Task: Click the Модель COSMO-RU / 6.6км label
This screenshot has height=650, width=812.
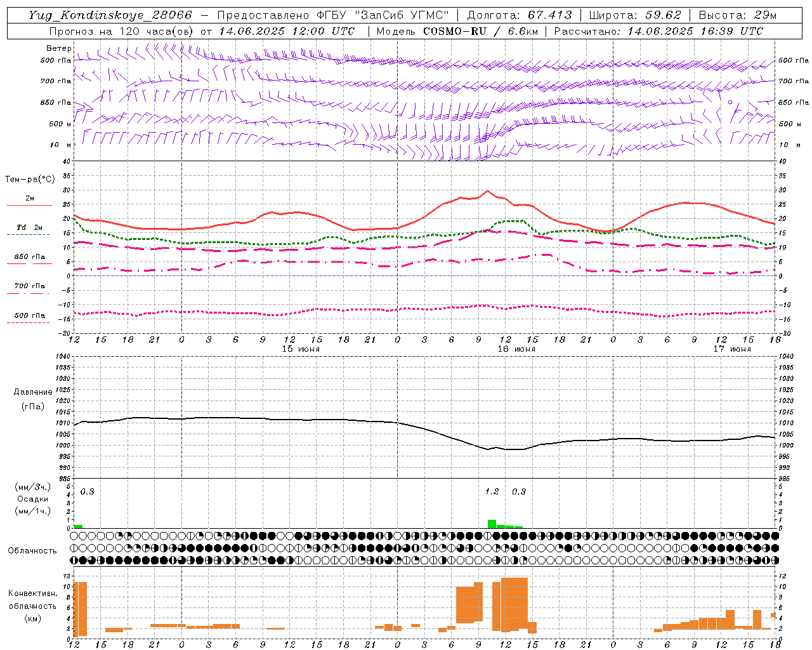Action: pyautogui.click(x=457, y=31)
